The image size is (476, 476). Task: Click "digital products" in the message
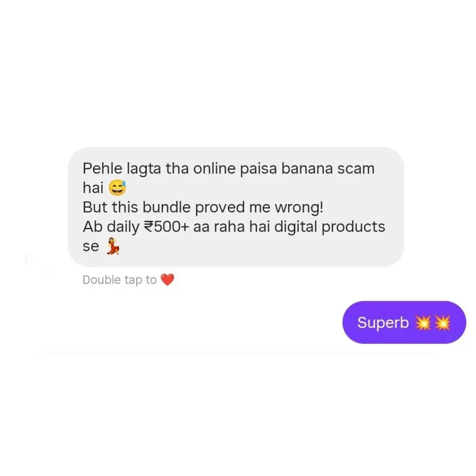[330, 227]
